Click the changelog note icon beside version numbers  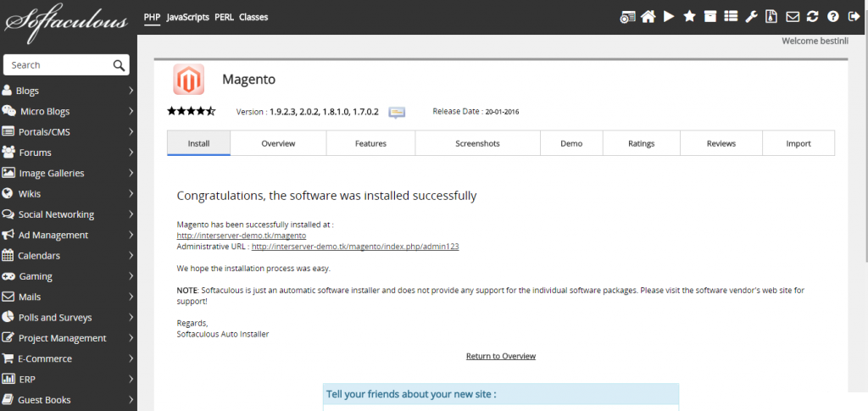(x=397, y=113)
